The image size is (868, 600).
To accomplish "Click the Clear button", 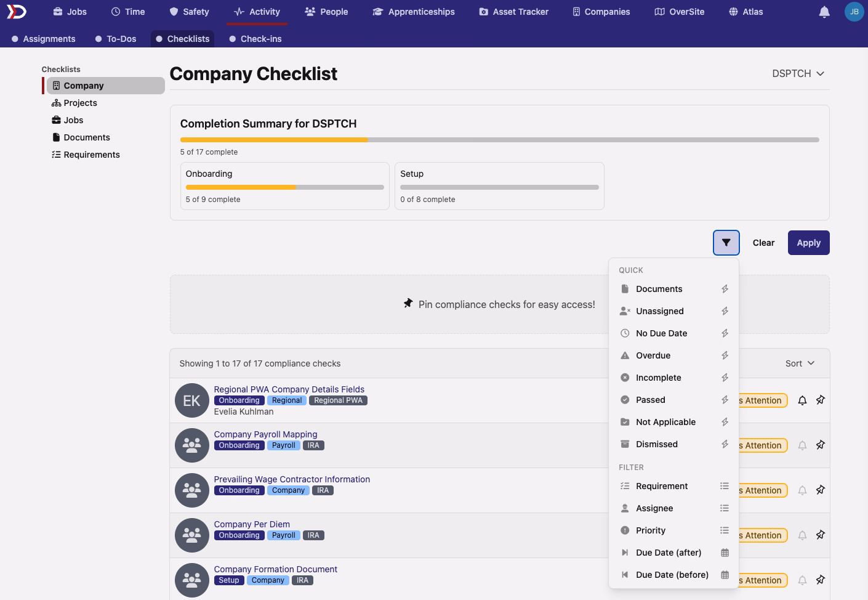I will point(763,243).
